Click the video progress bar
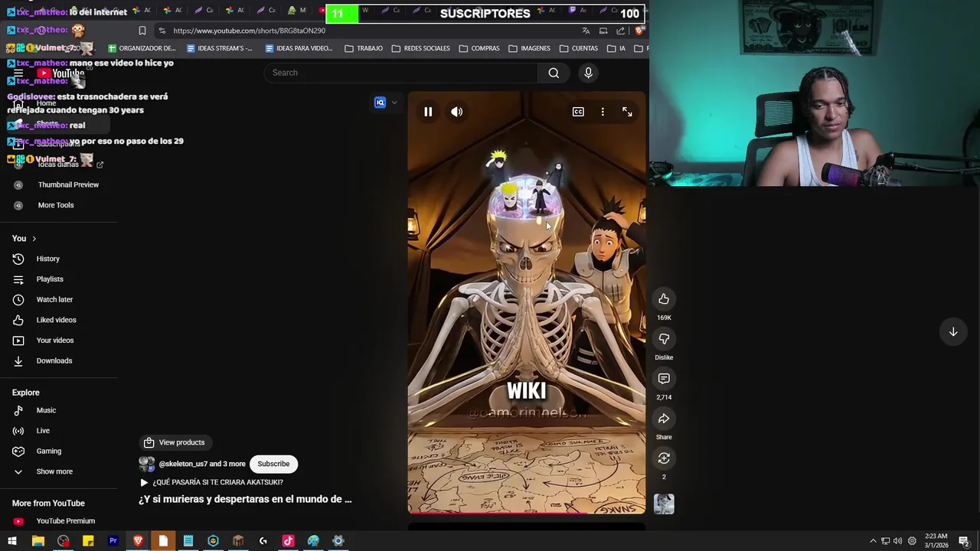Screen dimensions: 980x551 (x=527, y=514)
